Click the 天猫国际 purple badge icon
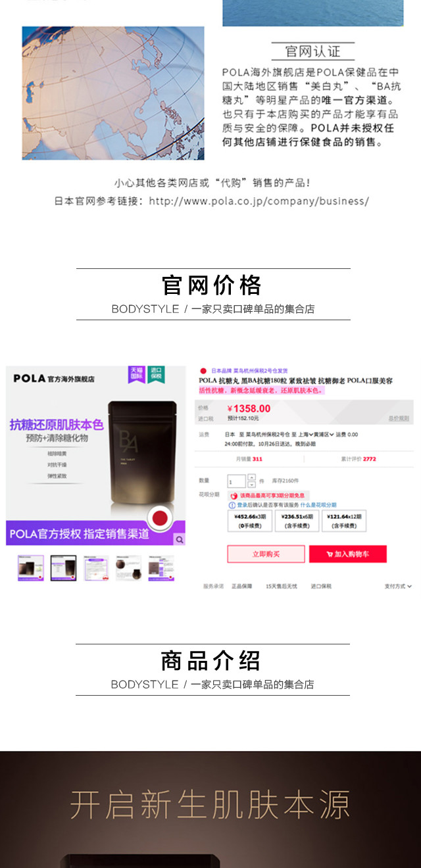 136,375
